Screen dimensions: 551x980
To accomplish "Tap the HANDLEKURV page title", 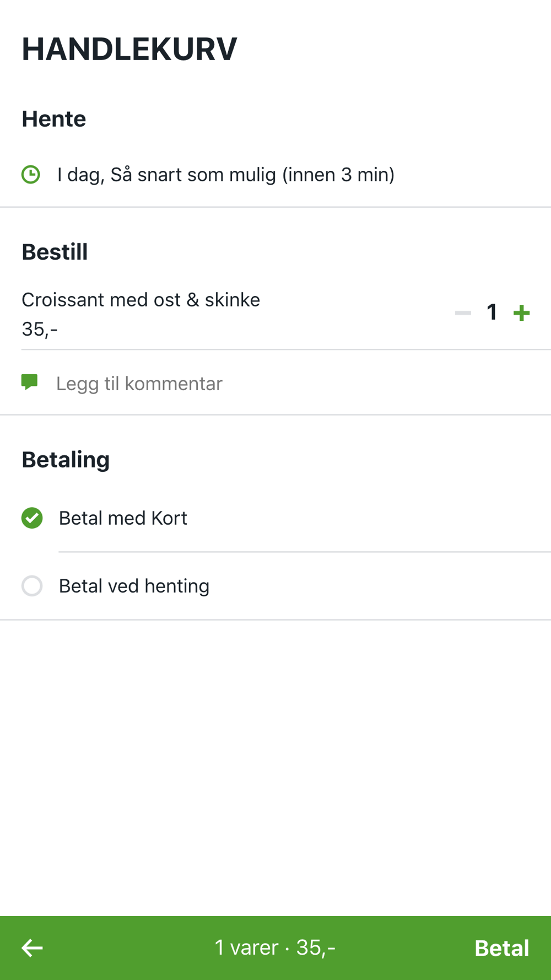I will click(x=129, y=49).
